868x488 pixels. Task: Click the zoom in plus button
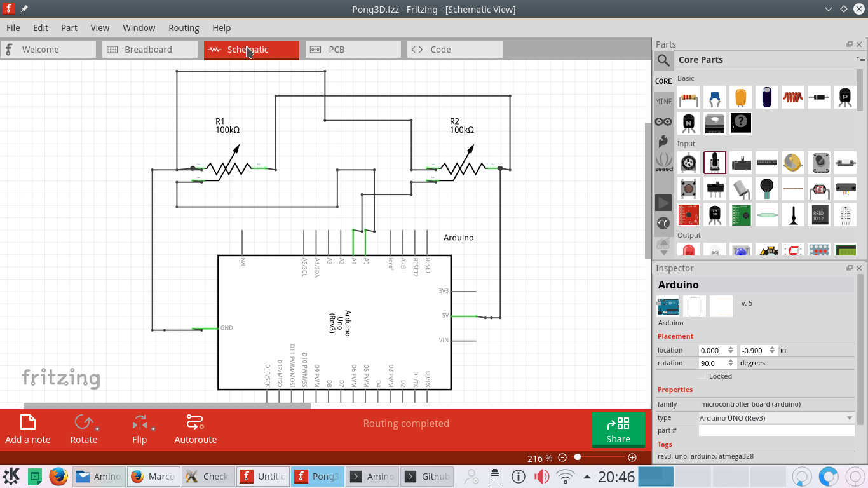pyautogui.click(x=632, y=457)
